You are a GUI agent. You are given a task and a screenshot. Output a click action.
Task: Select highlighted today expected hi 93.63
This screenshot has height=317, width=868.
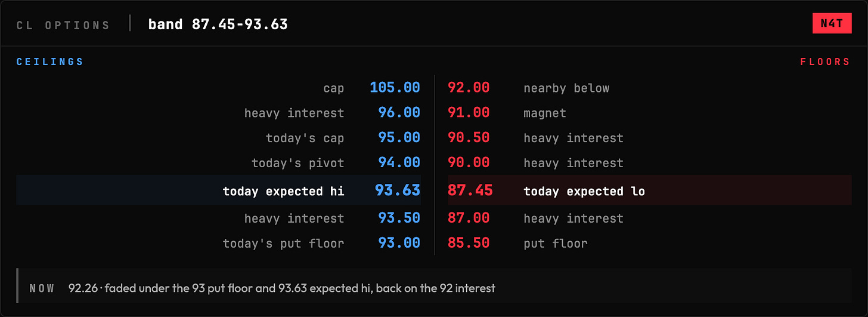[219, 190]
